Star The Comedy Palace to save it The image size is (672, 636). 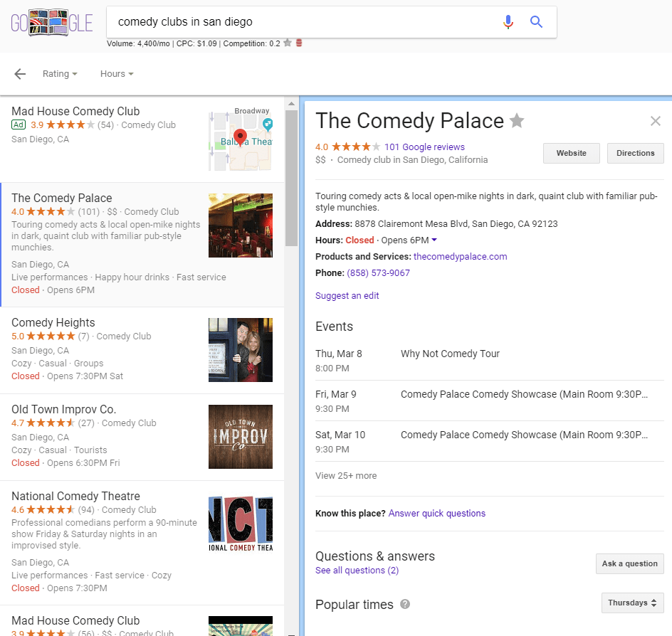coord(517,121)
